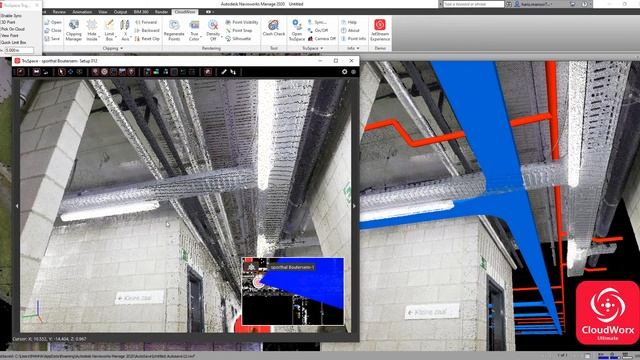The height and width of the screenshot is (360, 640).
Task: Click the Density Off button
Action: tap(213, 30)
